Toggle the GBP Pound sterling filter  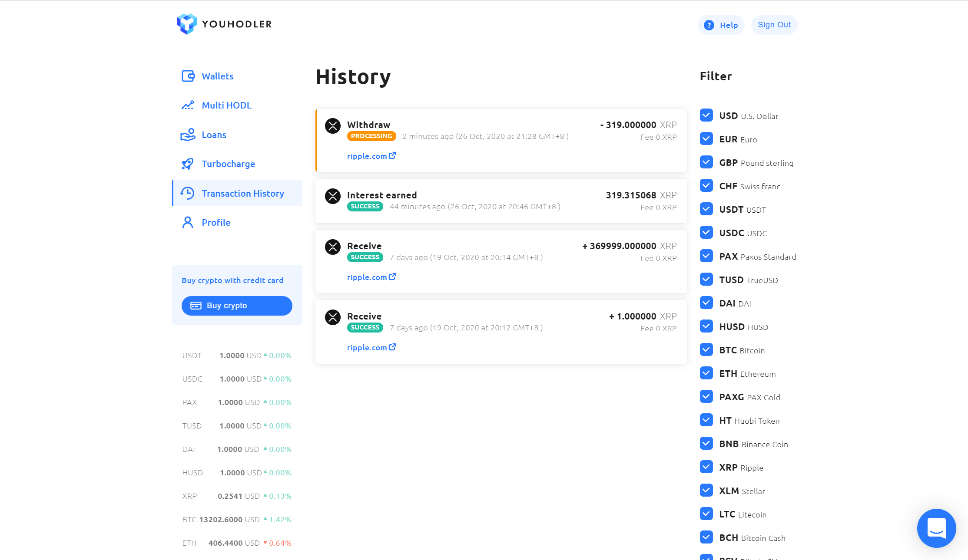(x=706, y=162)
